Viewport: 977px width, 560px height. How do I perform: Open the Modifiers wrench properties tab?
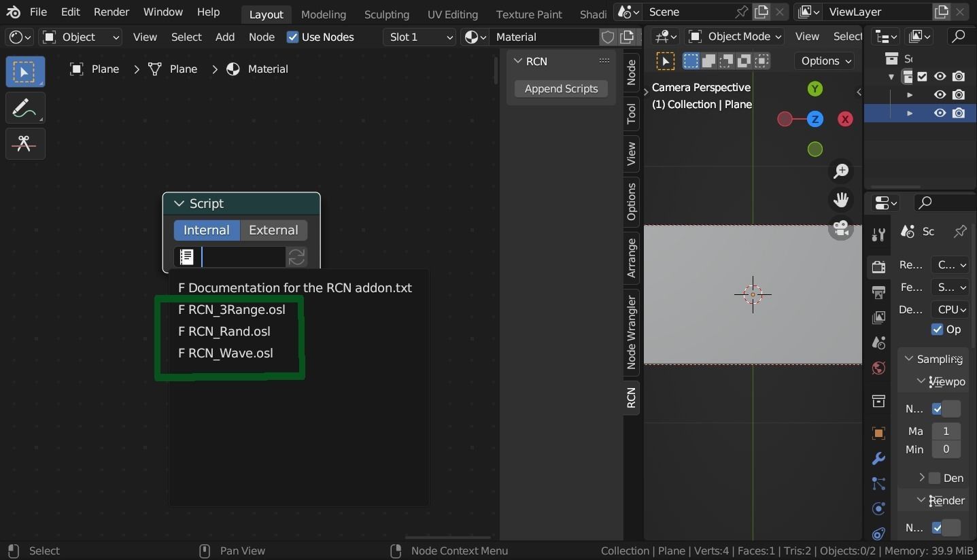[878, 459]
